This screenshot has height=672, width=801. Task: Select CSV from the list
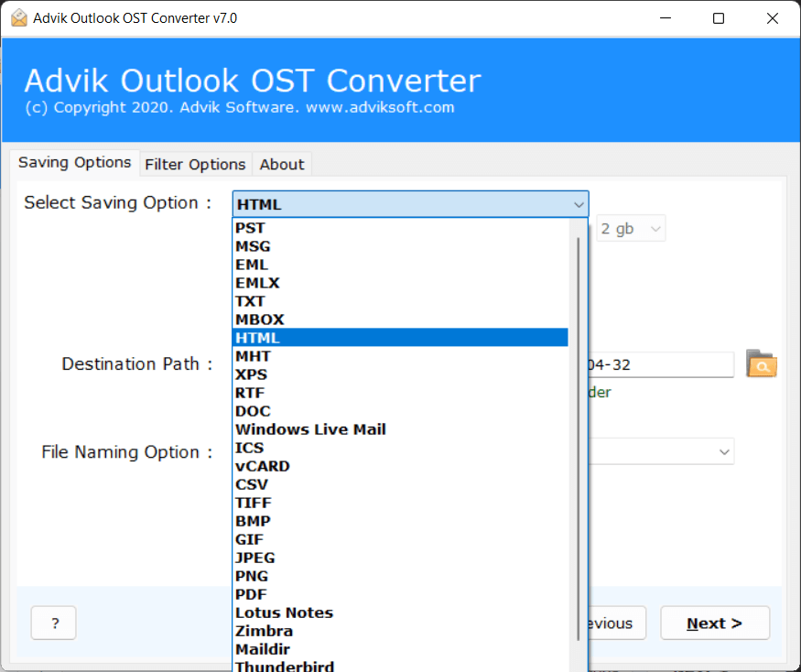tap(400, 485)
